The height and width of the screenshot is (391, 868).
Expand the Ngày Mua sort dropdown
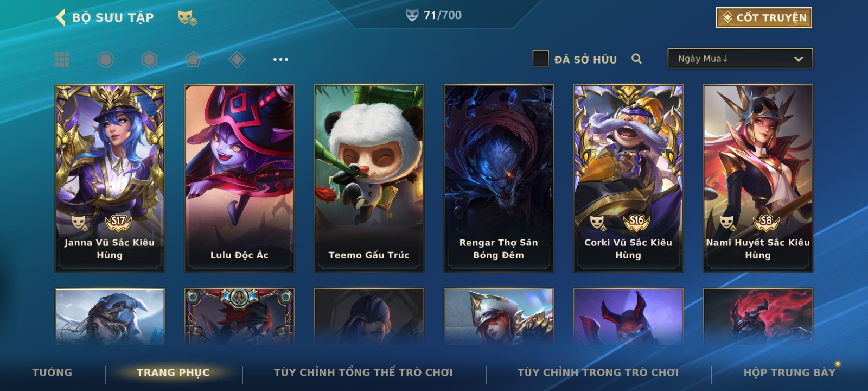pyautogui.click(x=740, y=59)
